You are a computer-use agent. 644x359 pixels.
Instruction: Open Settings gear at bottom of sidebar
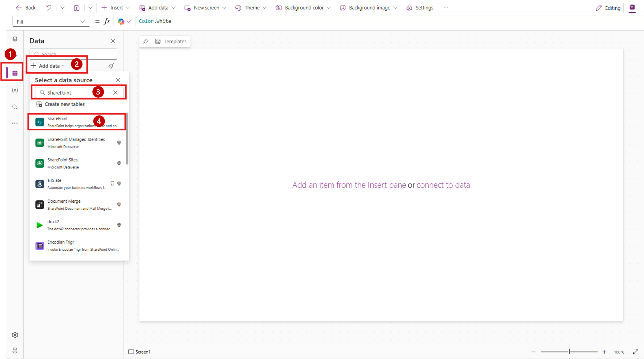pyautogui.click(x=15, y=335)
